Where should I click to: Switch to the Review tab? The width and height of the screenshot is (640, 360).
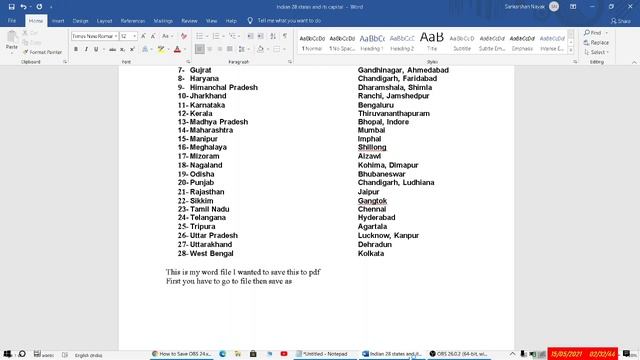tap(189, 21)
